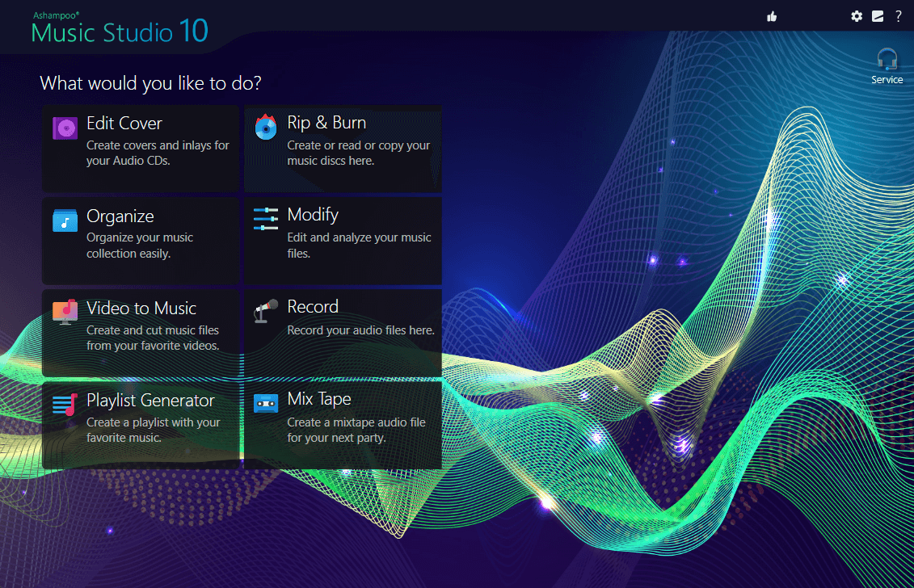Launch "Video to Music" from its title

141,308
